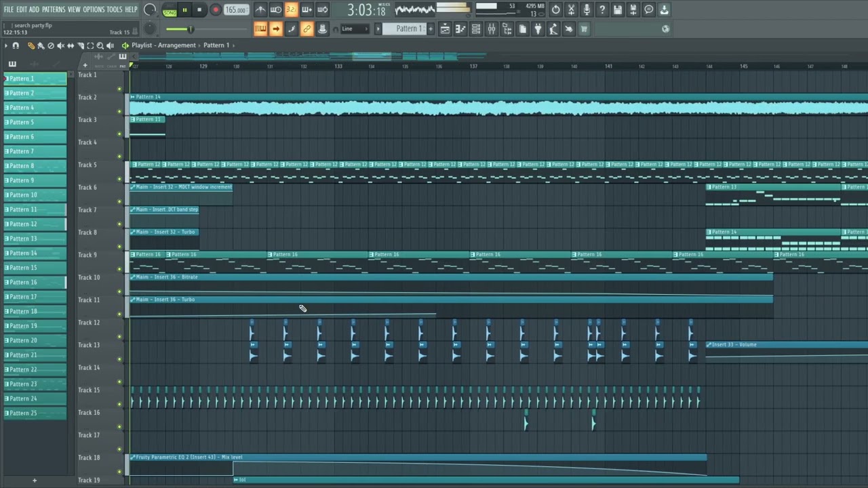Toggle loop recording icon
The image size is (868, 488).
pos(323,9)
